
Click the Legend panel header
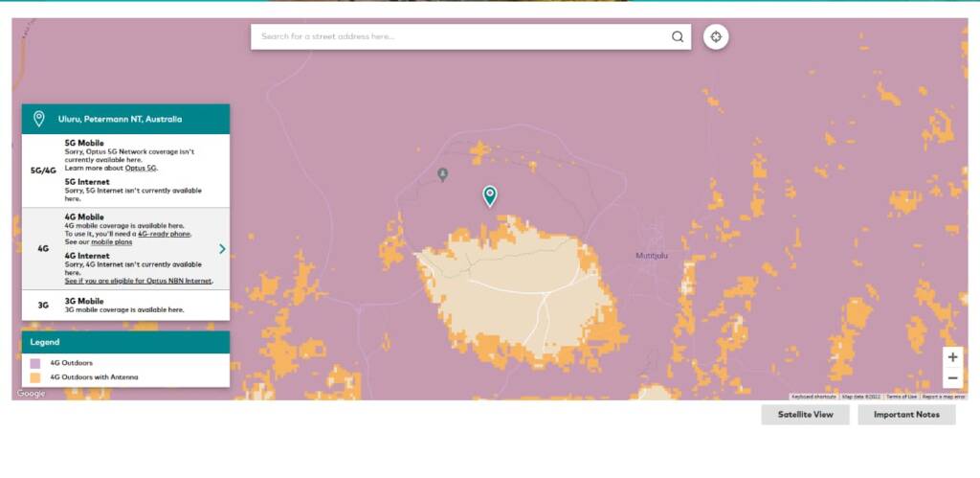[125, 342]
